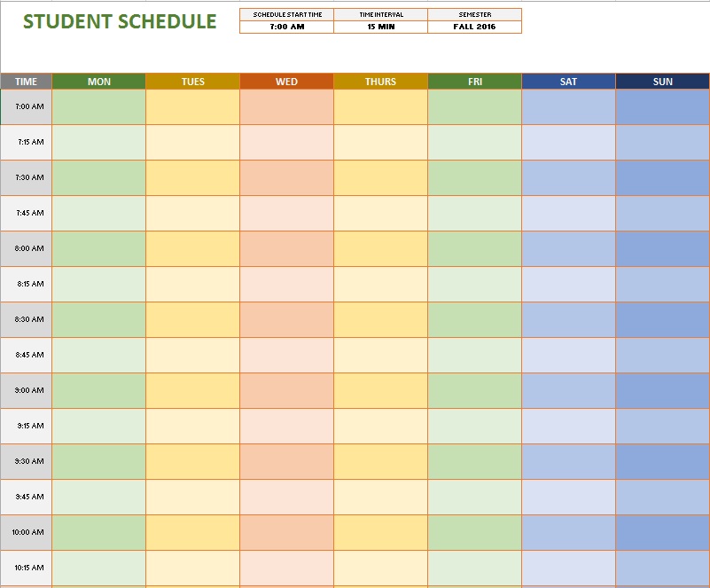The image size is (710, 588).
Task: Click the Tuesday 10:00 AM schedule cell
Action: pos(193,532)
